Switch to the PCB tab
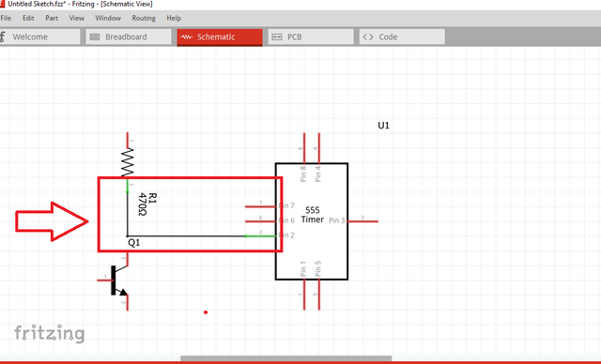The image size is (601, 364). [x=311, y=37]
